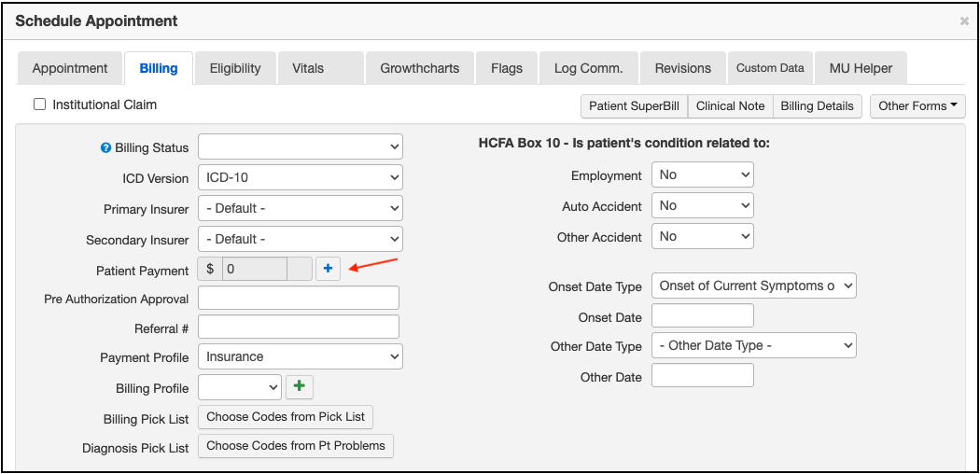Open the Clinical Note

pyautogui.click(x=730, y=106)
